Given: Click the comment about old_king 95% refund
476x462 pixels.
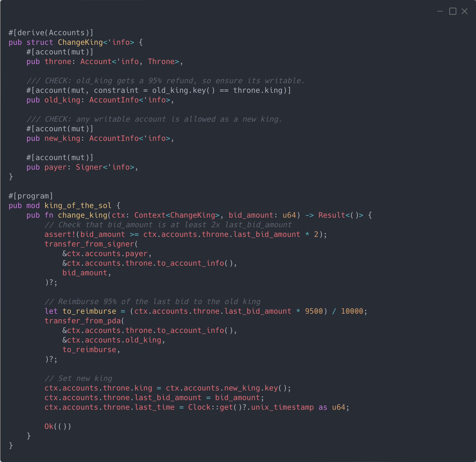Looking at the screenshot, I should click(165, 81).
